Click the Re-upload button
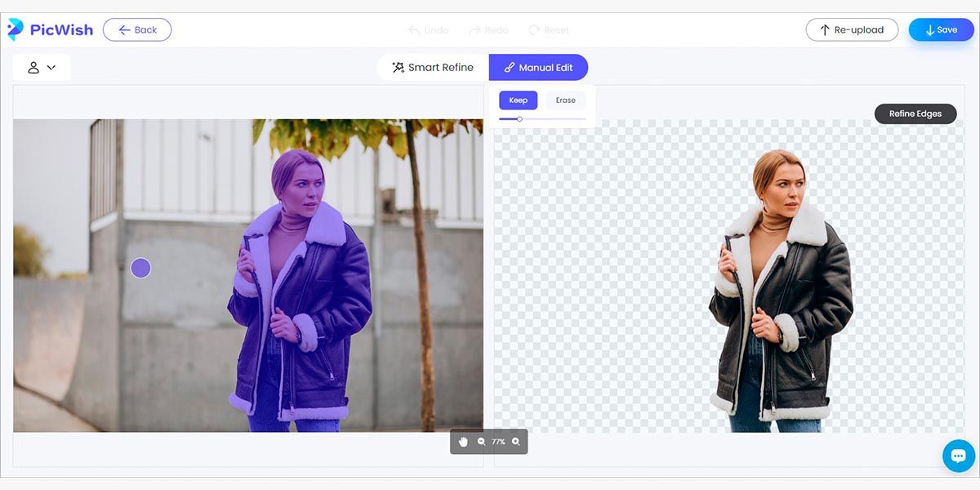The height and width of the screenshot is (490, 980). 852,29
